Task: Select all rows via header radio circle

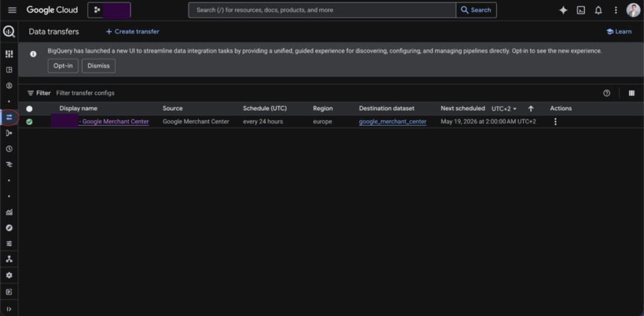Action: coord(29,109)
